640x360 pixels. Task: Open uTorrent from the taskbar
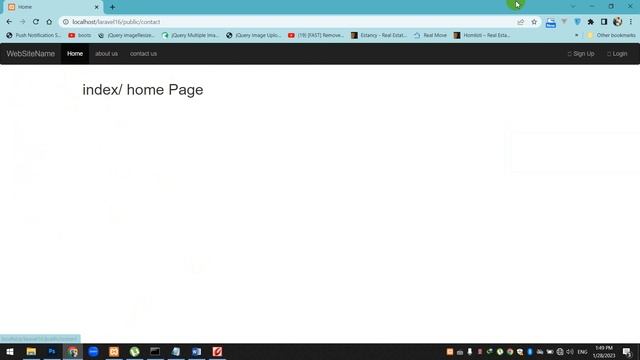tap(134, 351)
